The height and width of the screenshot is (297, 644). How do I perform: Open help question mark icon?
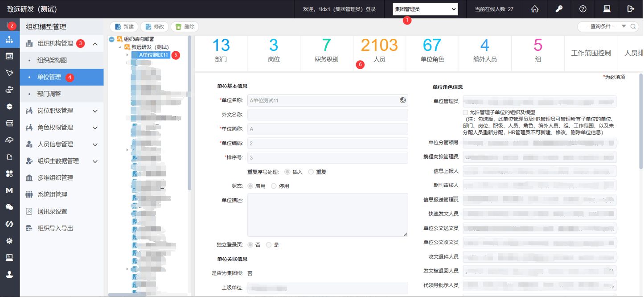coord(583,9)
